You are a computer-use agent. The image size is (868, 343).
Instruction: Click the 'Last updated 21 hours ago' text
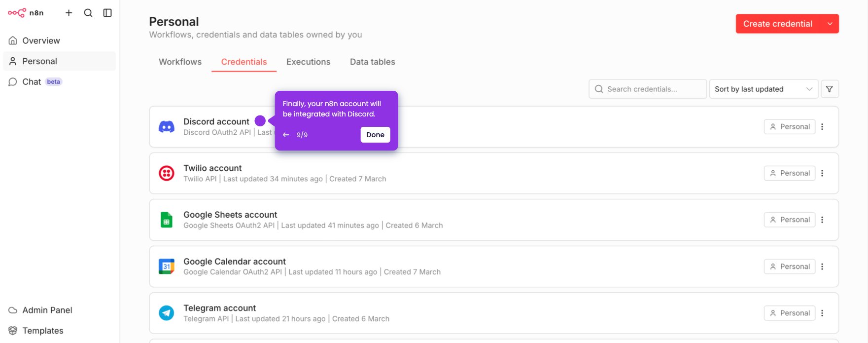(x=280, y=319)
